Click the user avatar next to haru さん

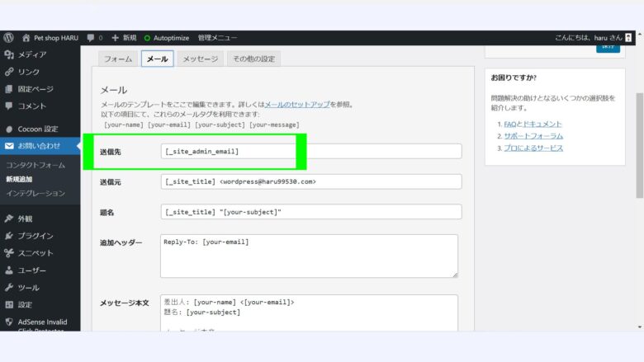628,38
